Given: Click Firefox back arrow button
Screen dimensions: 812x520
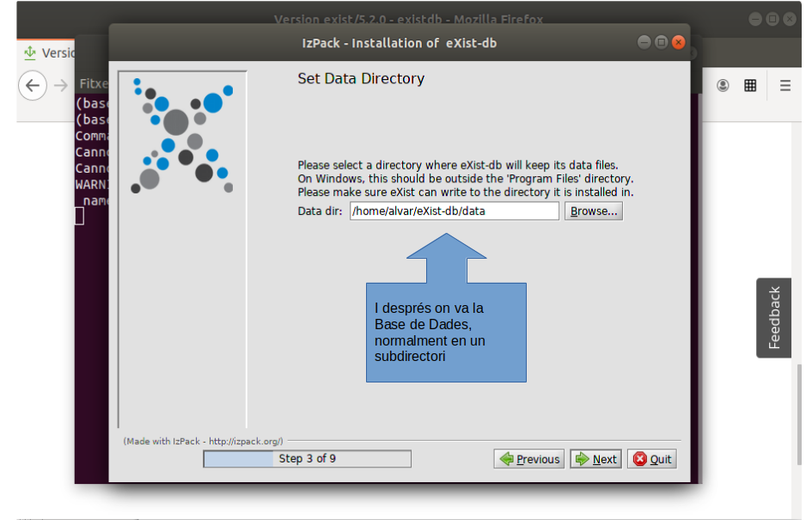Looking at the screenshot, I should tap(33, 85).
